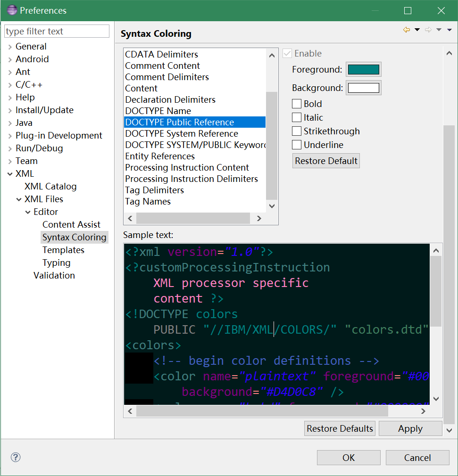
Task: Click the help question mark icon
Action: (x=16, y=457)
